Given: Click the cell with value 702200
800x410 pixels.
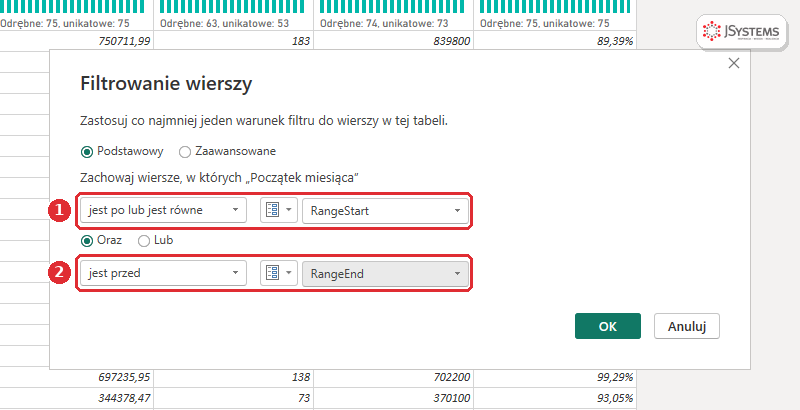Looking at the screenshot, I should click(x=393, y=377).
